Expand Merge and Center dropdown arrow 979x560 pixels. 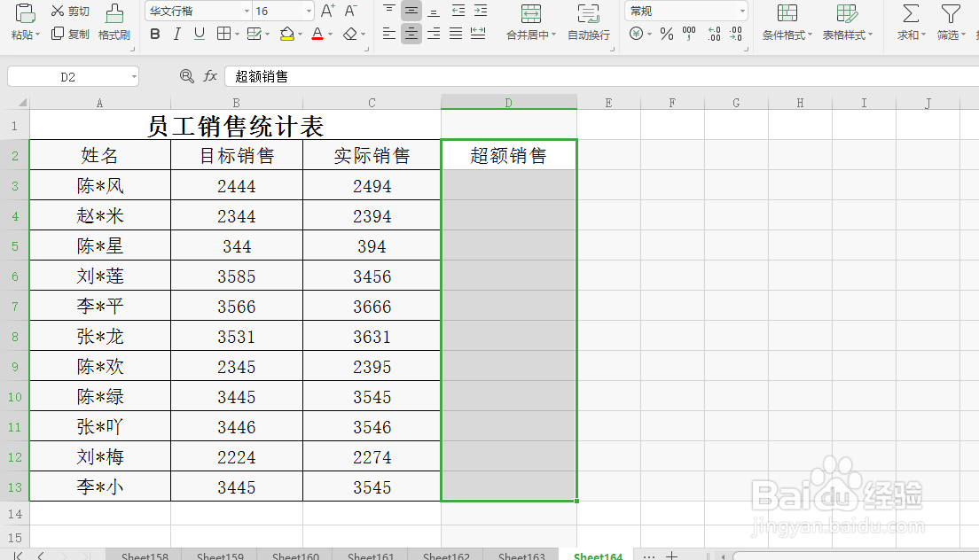554,35
